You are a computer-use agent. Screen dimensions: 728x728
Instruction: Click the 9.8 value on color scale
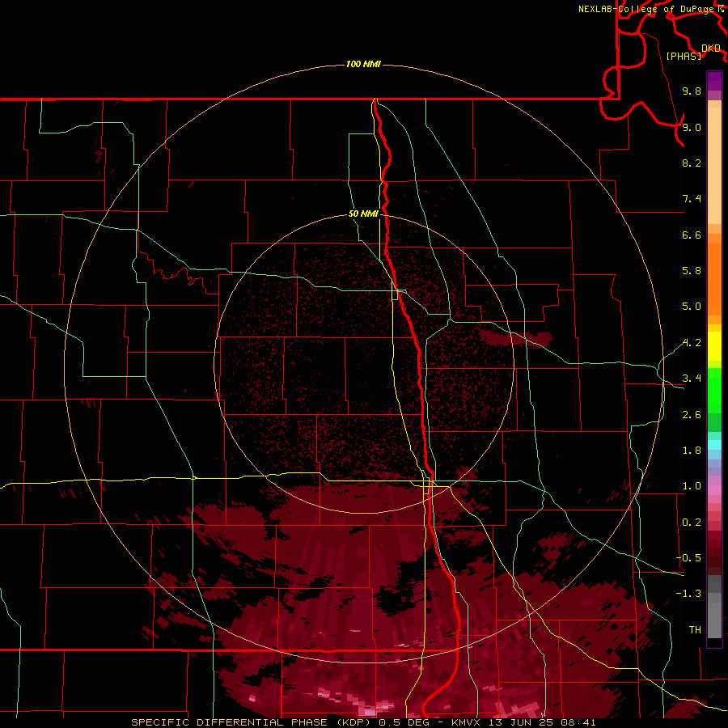click(692, 91)
